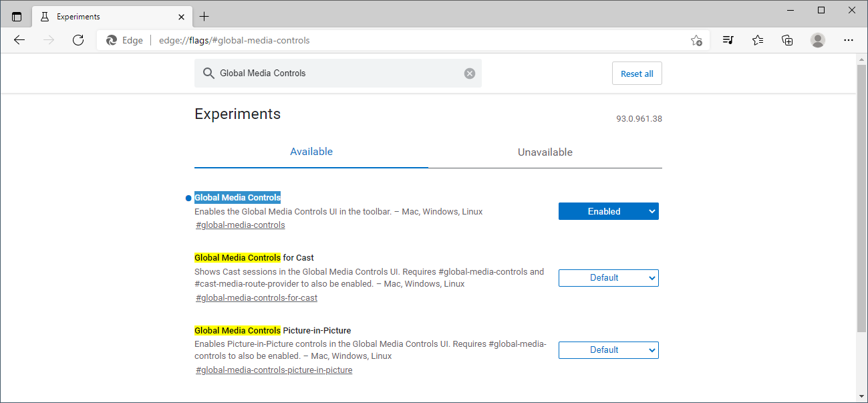Viewport: 868px width, 403px height.
Task: Open new tab with plus button
Action: tap(204, 17)
